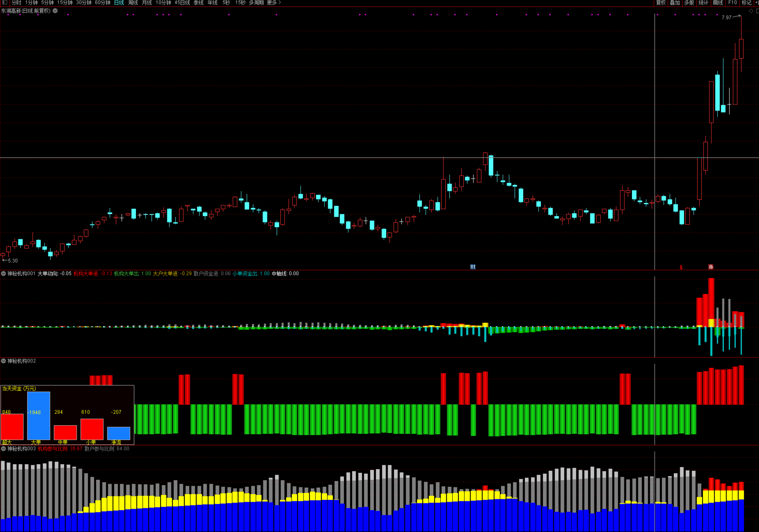
Task: Expand the 神秘机构002 indicator menu
Action: pos(3,361)
